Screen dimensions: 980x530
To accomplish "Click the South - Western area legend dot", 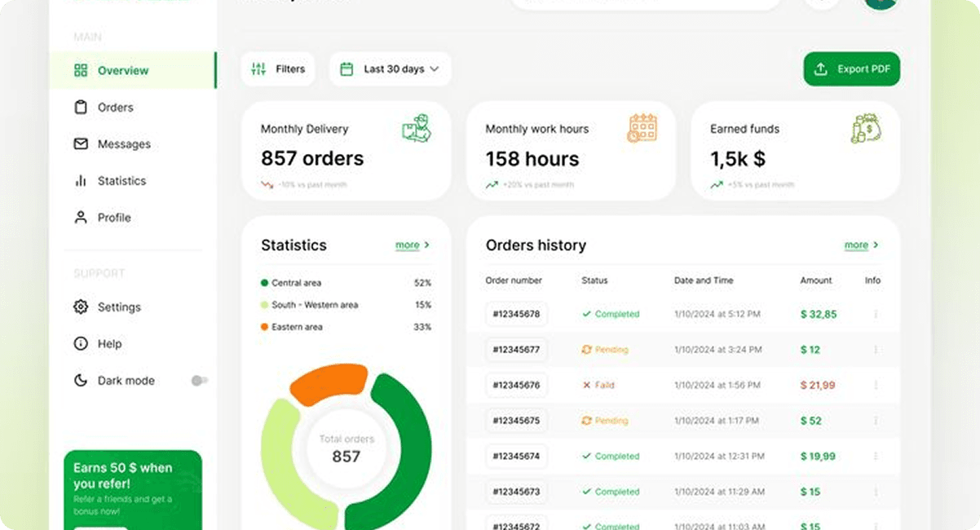I will click(264, 305).
